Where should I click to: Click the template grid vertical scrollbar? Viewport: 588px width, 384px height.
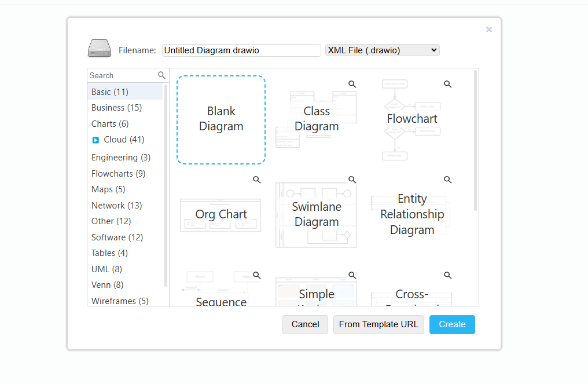[475, 140]
